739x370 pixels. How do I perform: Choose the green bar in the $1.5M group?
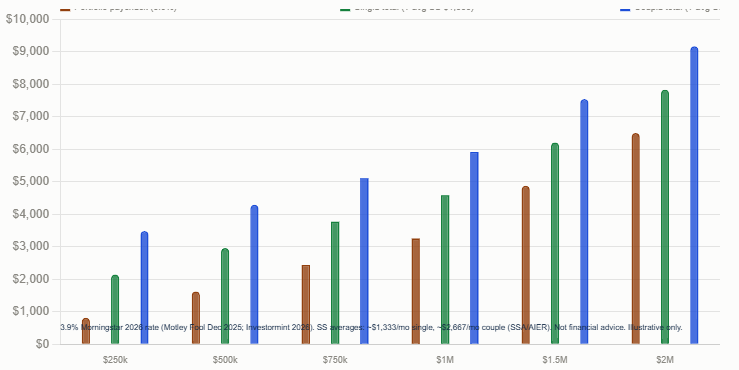pyautogui.click(x=555, y=244)
